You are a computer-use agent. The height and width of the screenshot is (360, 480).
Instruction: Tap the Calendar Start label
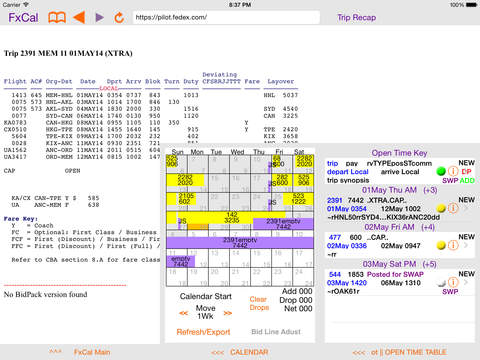[206, 296]
